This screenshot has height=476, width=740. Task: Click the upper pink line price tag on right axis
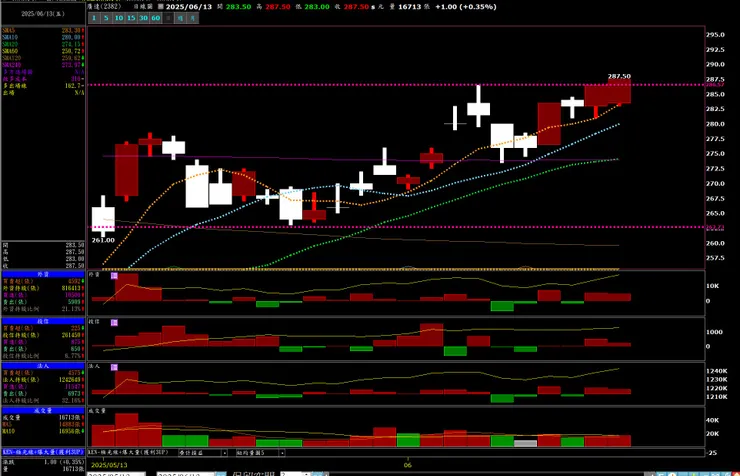715,84
